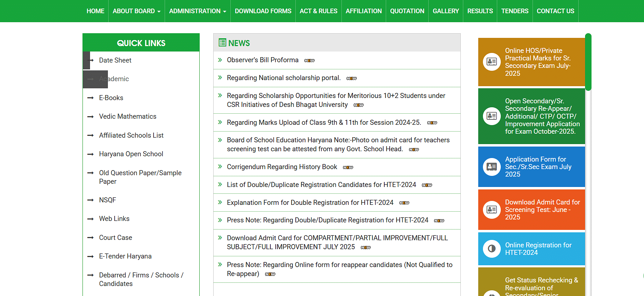Click the NEW badge after Explanation Form for Double Registration
The width and height of the screenshot is (644, 296).
coord(404,203)
